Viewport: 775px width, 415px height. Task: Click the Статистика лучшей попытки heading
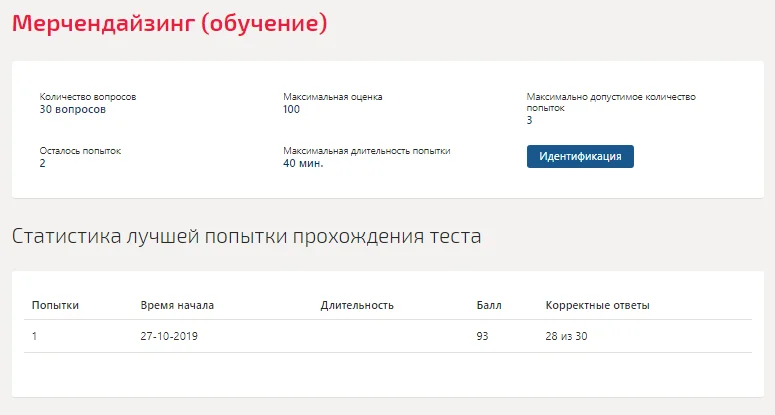[247, 236]
